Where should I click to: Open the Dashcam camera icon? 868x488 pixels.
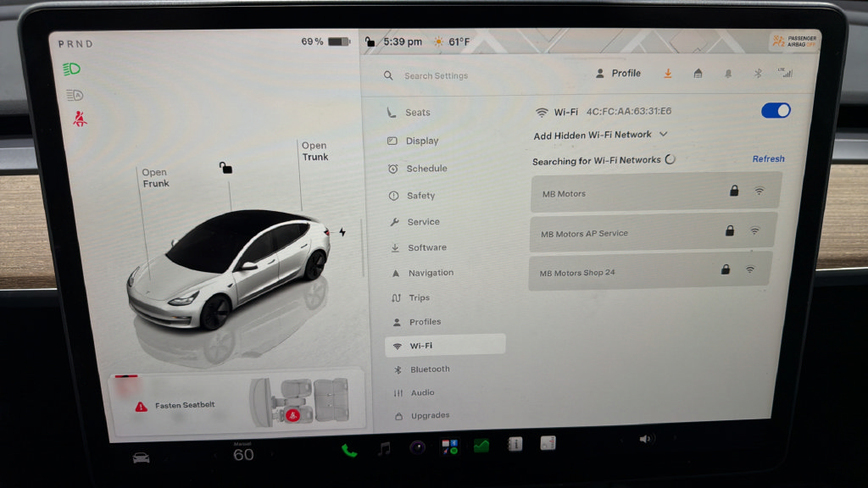pyautogui.click(x=417, y=447)
